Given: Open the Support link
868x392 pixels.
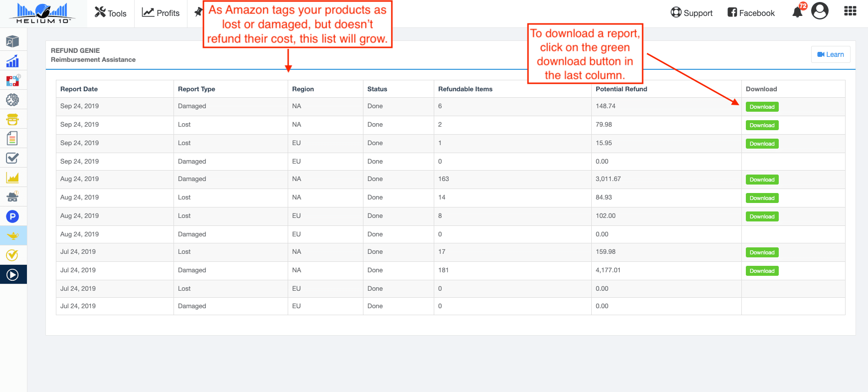Looking at the screenshot, I should [x=692, y=13].
